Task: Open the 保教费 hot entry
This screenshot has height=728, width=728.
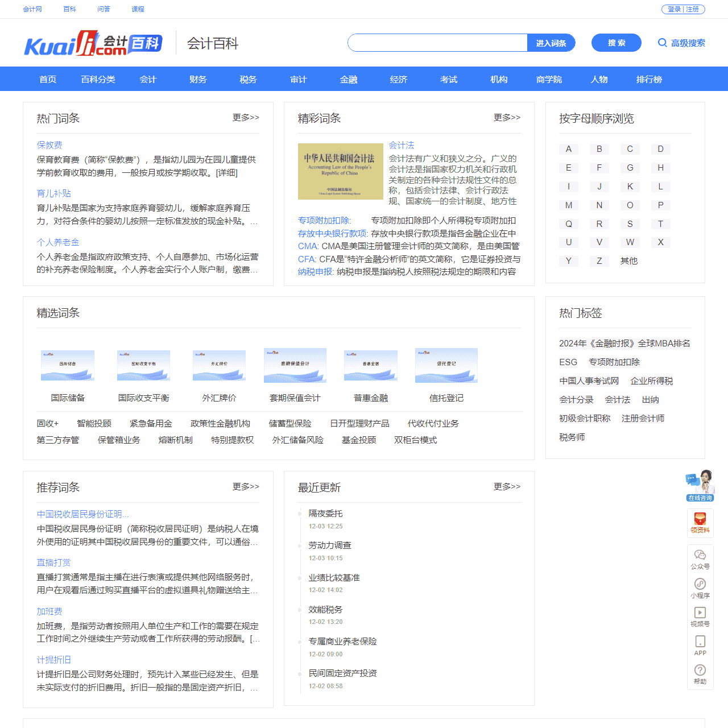Action: coord(49,145)
